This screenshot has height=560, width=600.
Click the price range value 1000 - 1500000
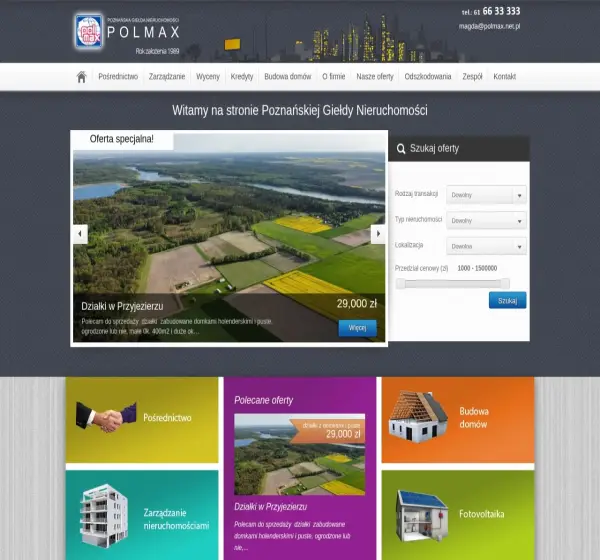coord(477,268)
